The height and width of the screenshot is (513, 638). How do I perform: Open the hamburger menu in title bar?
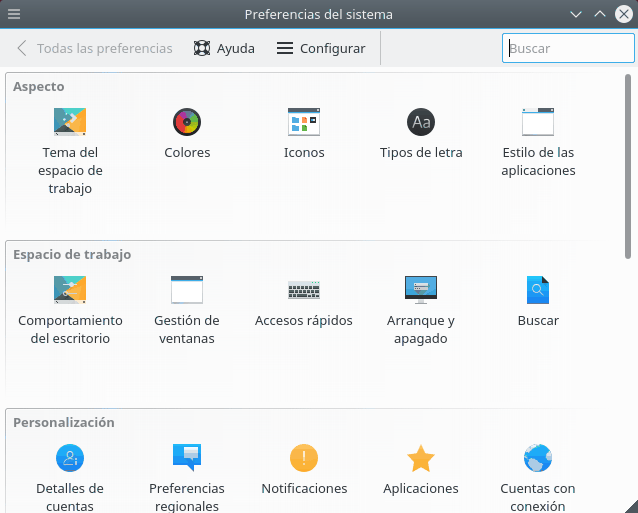pyautogui.click(x=14, y=14)
